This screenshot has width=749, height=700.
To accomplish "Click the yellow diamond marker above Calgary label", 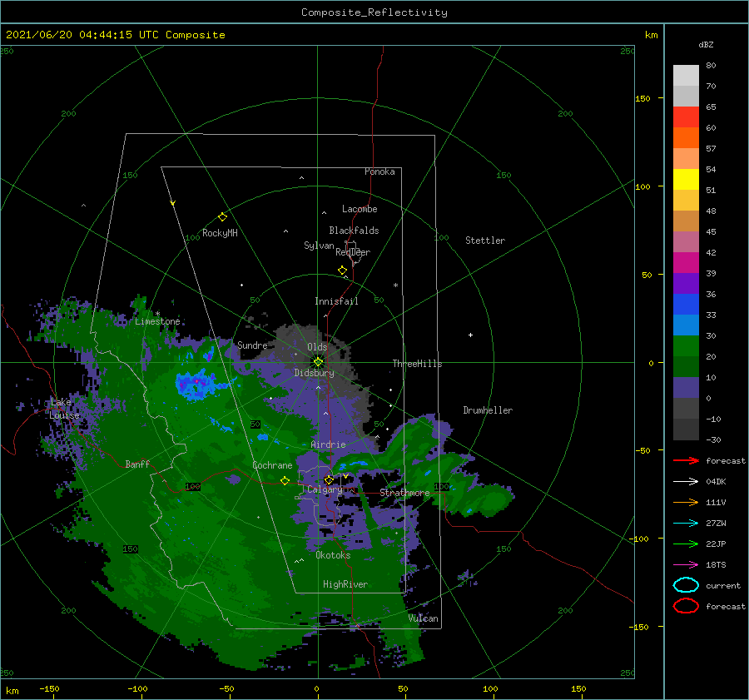I will pos(329,479).
